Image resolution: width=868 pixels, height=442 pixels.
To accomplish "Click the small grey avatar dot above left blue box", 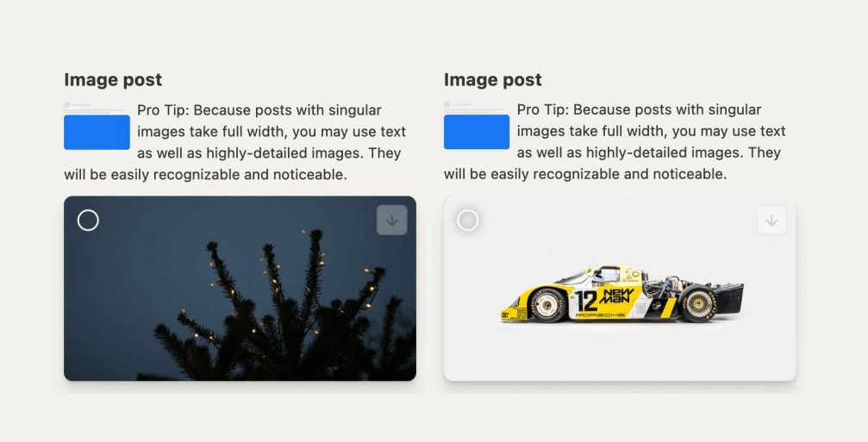I will pyautogui.click(x=67, y=104).
